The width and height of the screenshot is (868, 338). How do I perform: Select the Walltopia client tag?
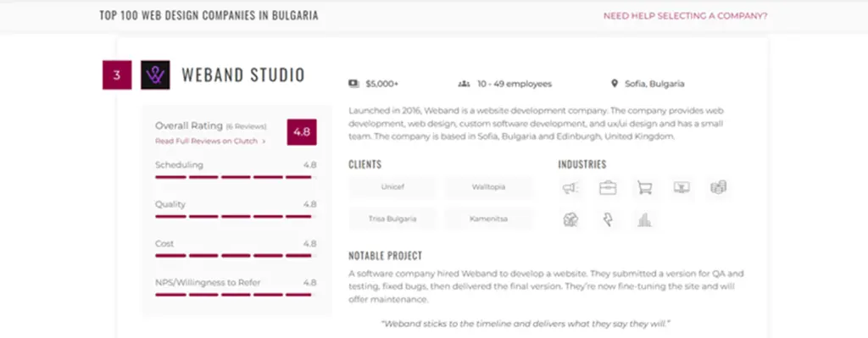[x=489, y=187]
